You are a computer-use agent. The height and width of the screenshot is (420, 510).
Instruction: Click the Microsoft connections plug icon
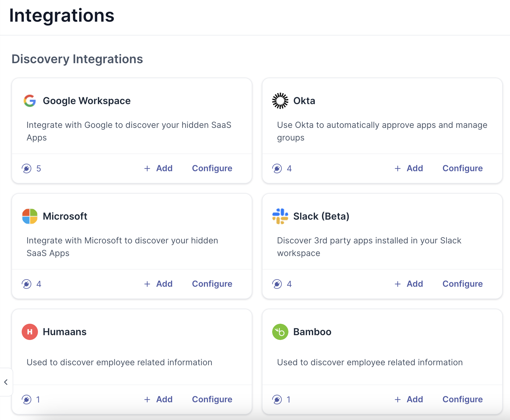click(x=27, y=284)
